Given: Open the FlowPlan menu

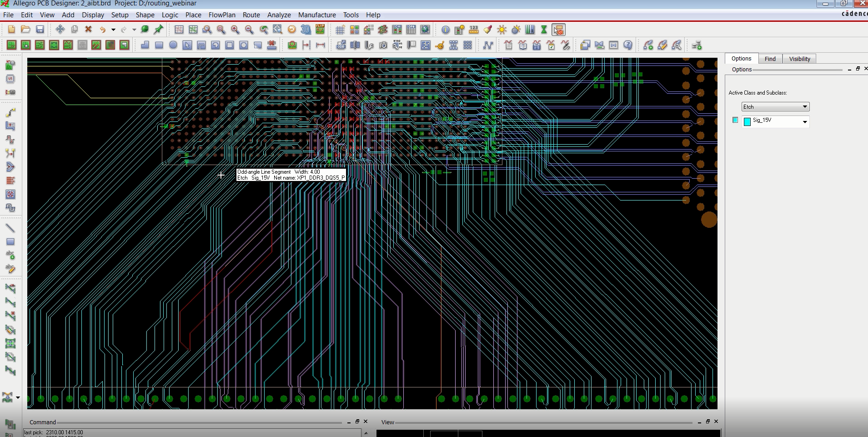Looking at the screenshot, I should pos(222,15).
